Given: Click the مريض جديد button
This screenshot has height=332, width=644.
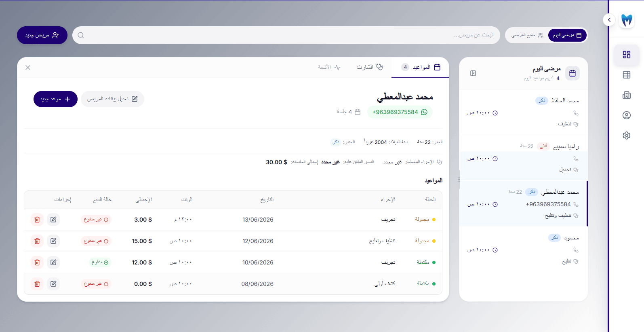Looking at the screenshot, I should pos(42,35).
